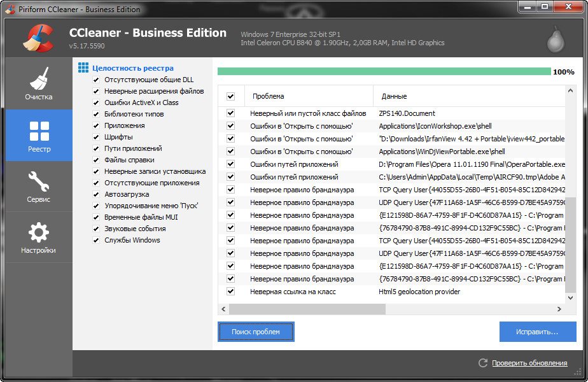This screenshot has width=588, height=382.
Task: Toggle Приложения checkbox
Action: [x=96, y=125]
